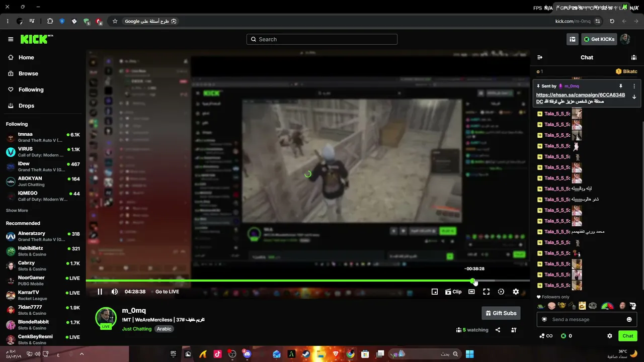
Task: Toggle the dashboard layout icon beside Get KICKs
Action: click(x=573, y=39)
